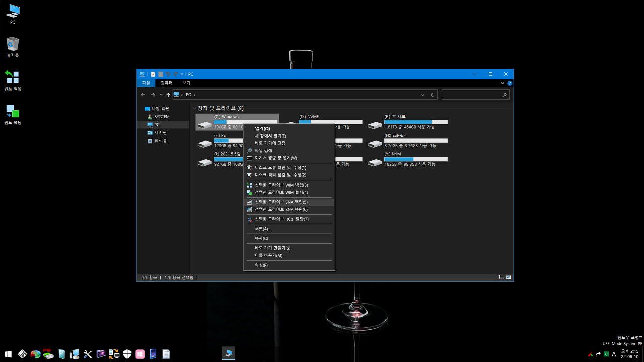Image resolution: width=644 pixels, height=362 pixels.
Task: Select 선택한 드라이브 (C:) 할당(7)
Action: coord(289,219)
